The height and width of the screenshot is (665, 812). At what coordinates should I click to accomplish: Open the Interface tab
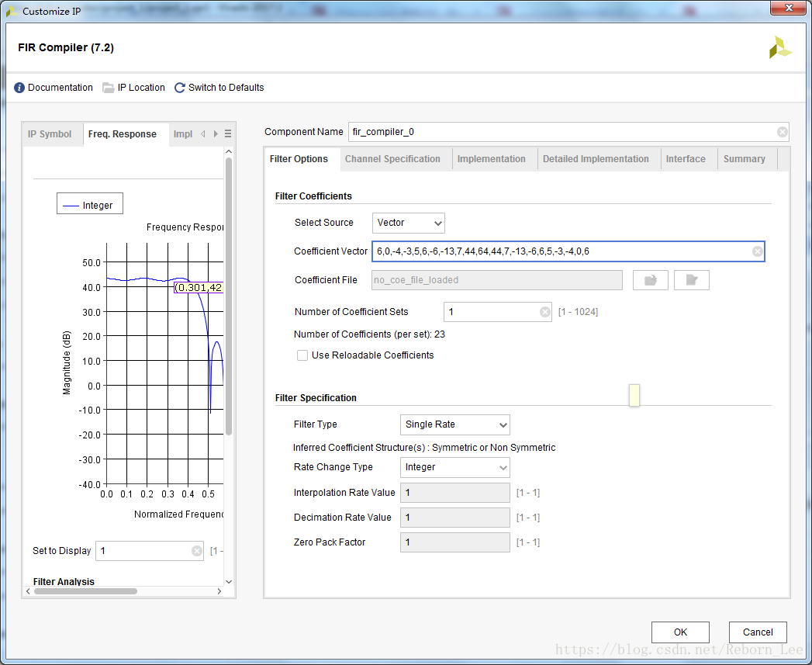(686, 159)
